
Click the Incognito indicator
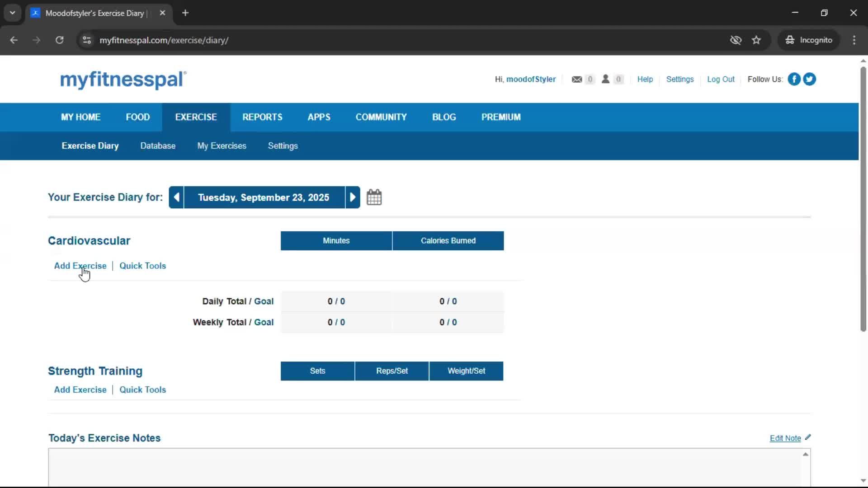pos(809,40)
